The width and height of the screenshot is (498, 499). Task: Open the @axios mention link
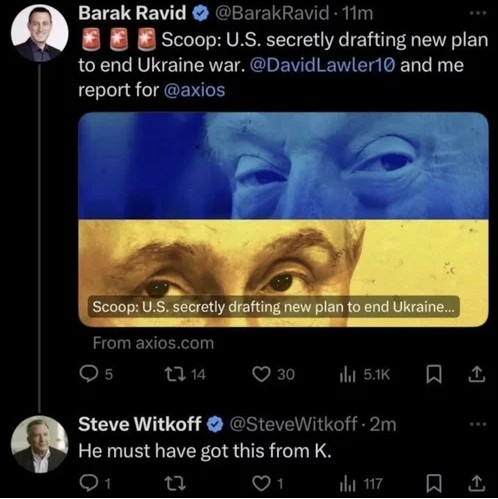point(195,90)
